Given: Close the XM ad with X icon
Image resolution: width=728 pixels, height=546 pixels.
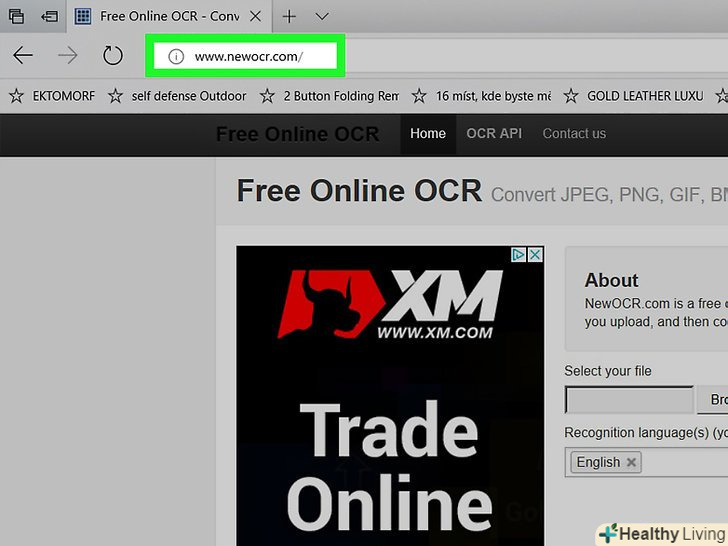Looking at the screenshot, I should pyautogui.click(x=535, y=254).
